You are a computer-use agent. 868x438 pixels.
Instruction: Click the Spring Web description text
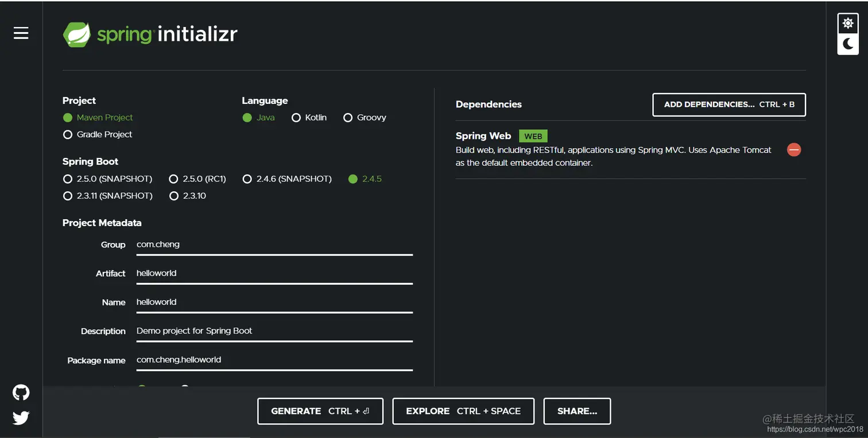point(614,156)
